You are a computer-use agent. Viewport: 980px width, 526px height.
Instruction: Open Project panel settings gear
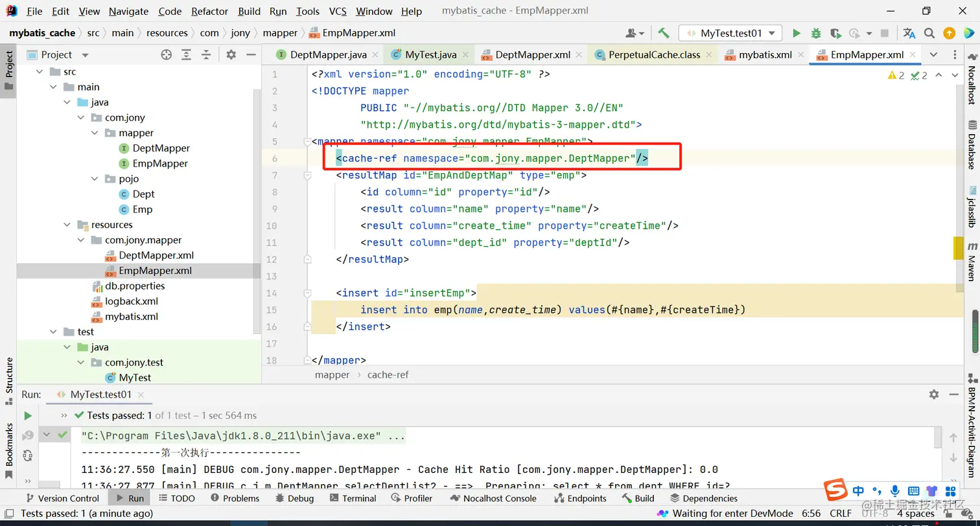tap(231, 55)
